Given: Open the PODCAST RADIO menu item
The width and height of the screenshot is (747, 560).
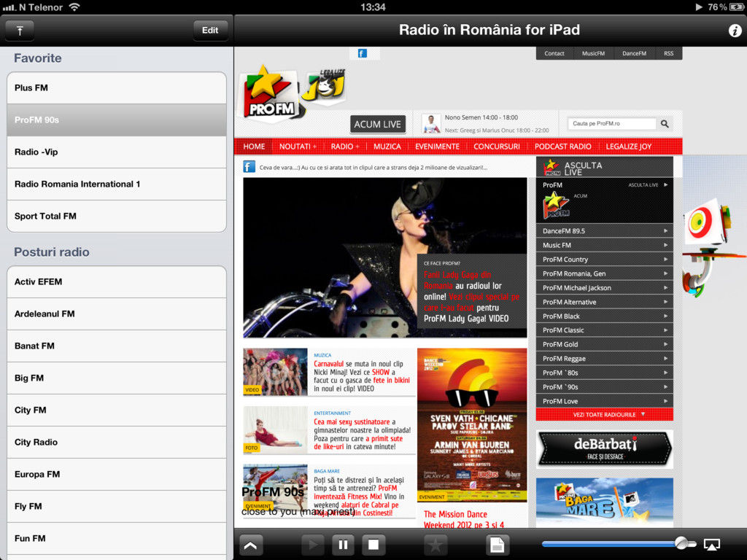Looking at the screenshot, I should (563, 147).
